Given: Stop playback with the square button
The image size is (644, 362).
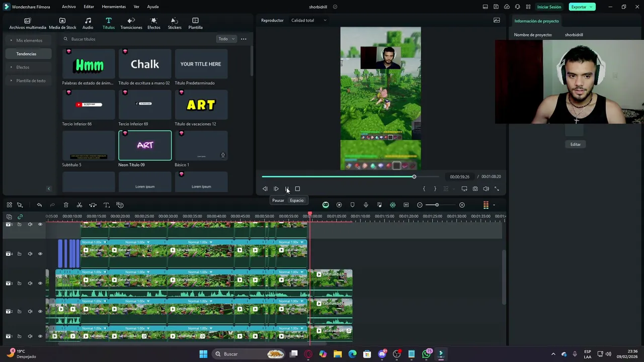Looking at the screenshot, I should coord(297,189).
